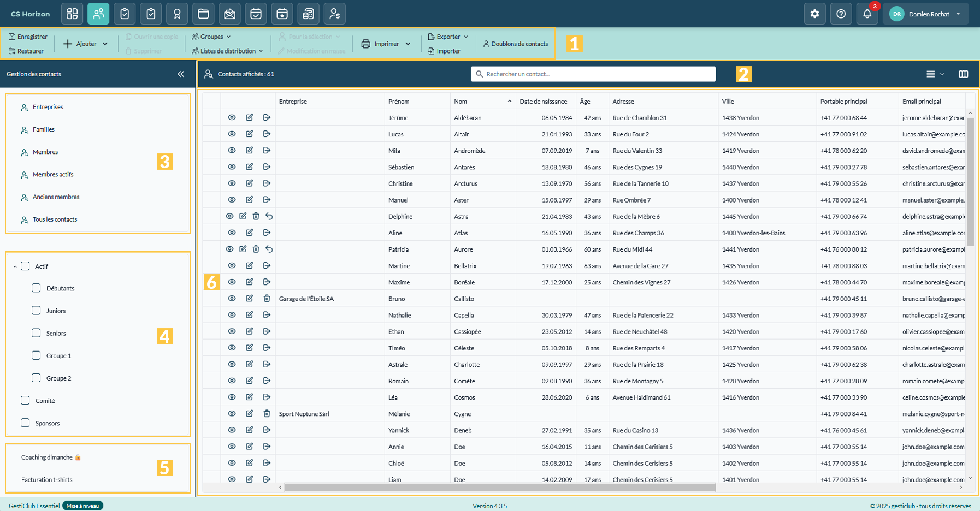Edit Lucas Altair's contact
The image size is (980, 511).
[x=249, y=134]
